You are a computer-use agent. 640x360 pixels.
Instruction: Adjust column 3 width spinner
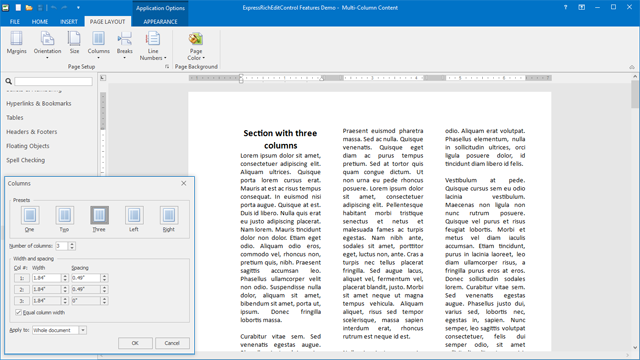point(65,300)
